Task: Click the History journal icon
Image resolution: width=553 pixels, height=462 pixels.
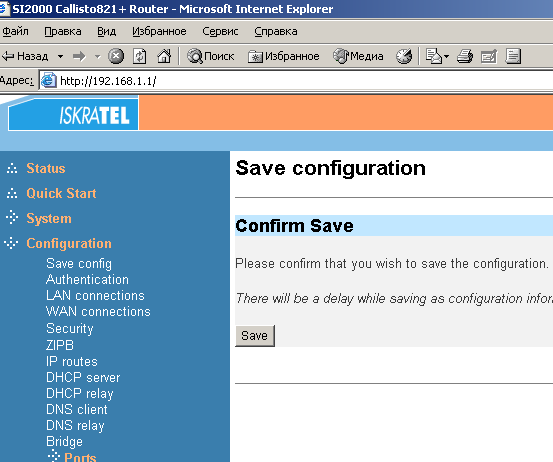Action: coord(404,56)
